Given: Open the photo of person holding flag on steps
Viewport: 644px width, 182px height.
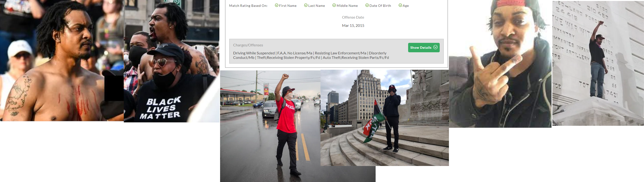Looking at the screenshot, I should 385,117.
